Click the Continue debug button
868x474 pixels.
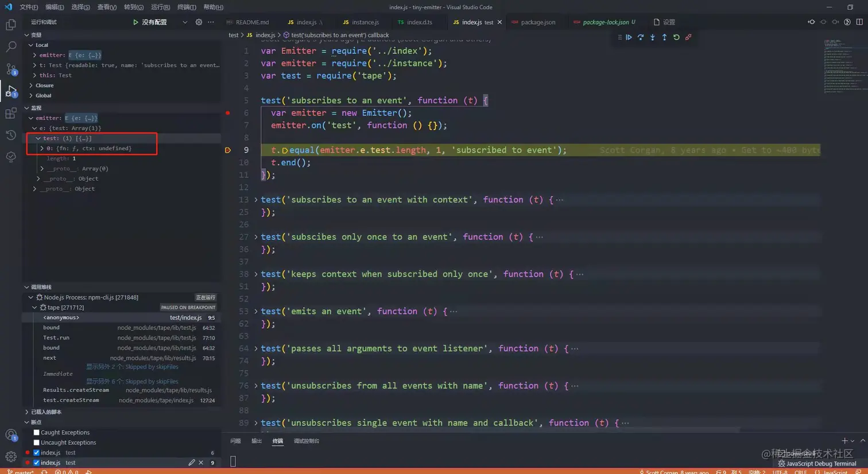pos(629,37)
